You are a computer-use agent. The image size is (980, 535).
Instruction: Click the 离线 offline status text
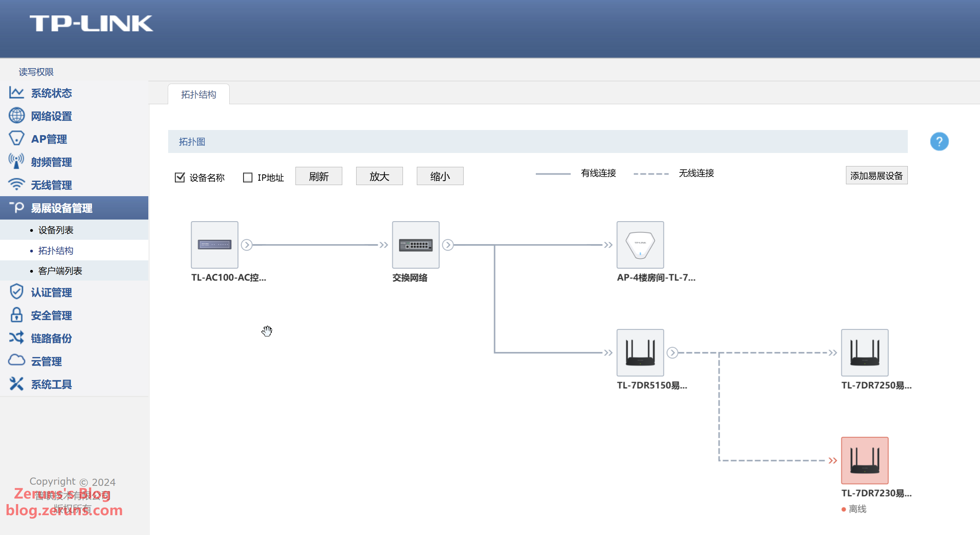[x=857, y=509]
